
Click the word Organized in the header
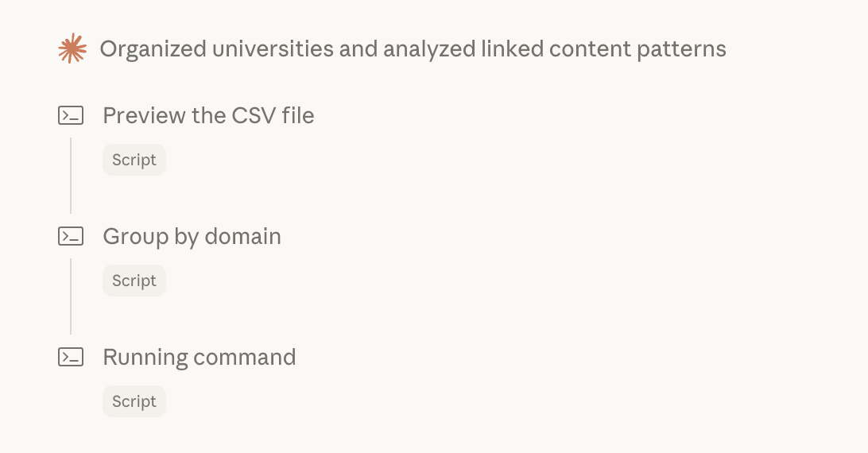pyautogui.click(x=145, y=49)
